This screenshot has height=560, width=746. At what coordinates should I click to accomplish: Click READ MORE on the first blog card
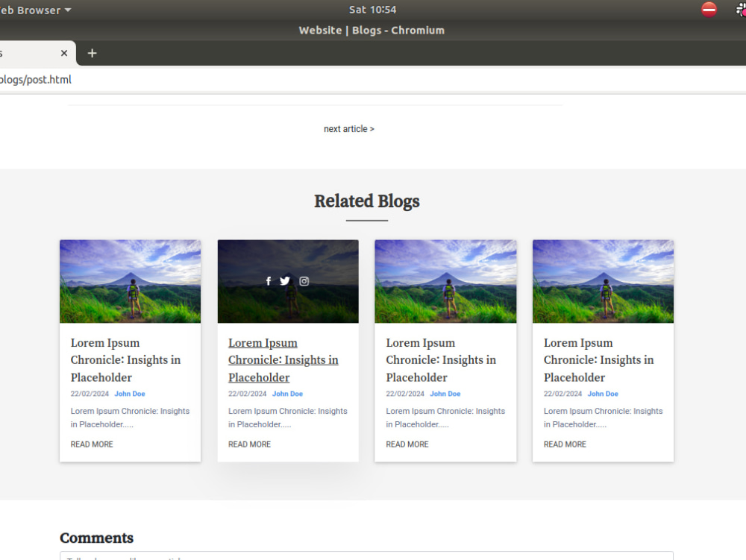[x=92, y=444]
